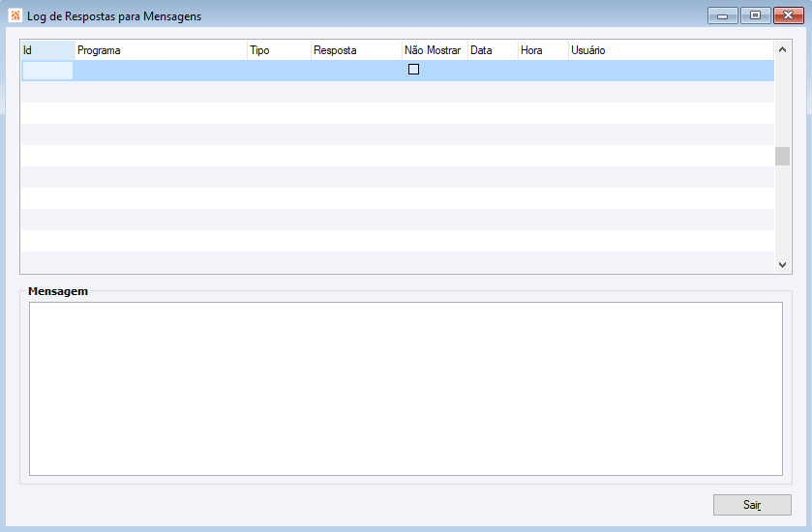Maximize the Log de Respostas window
Viewport: 812px width, 532px height.
point(755,15)
